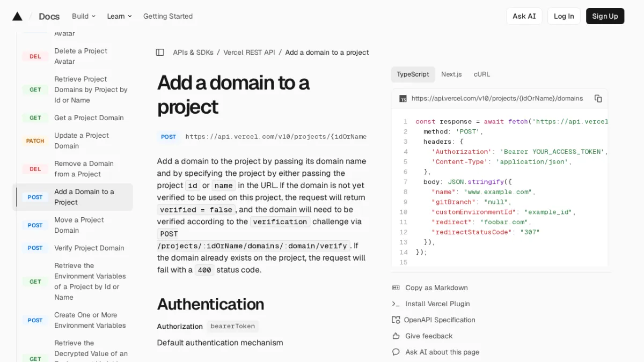Click the PATCH badge for Update a Project Domain

click(x=35, y=141)
